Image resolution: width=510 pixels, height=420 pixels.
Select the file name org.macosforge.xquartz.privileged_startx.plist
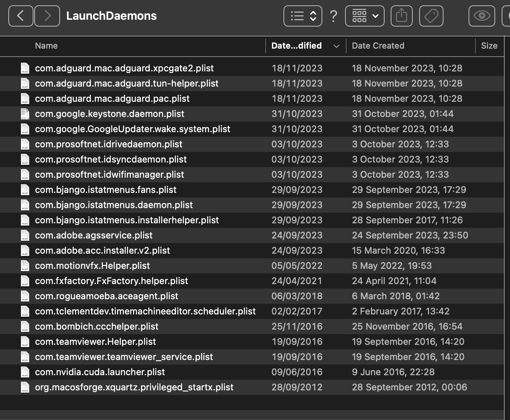point(134,387)
